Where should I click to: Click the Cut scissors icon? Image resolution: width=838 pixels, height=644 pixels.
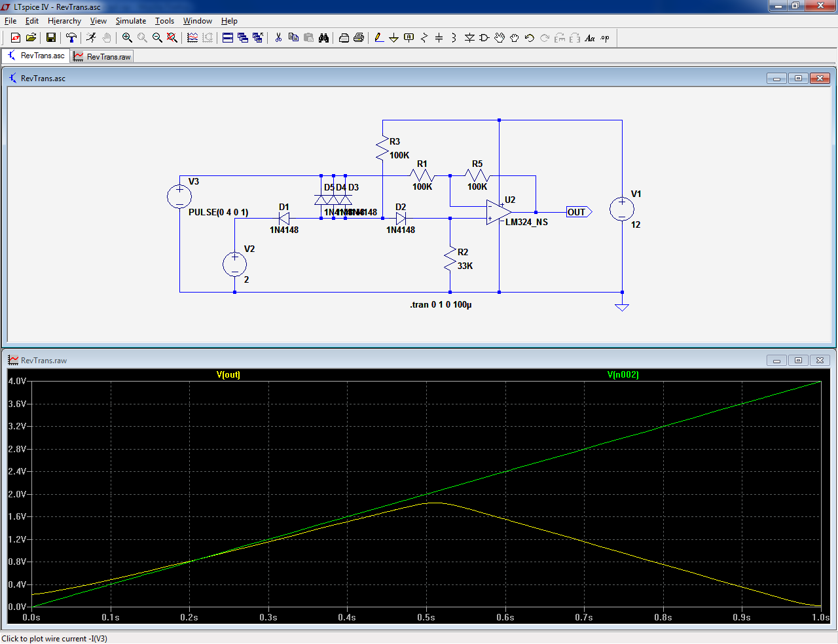pos(278,38)
